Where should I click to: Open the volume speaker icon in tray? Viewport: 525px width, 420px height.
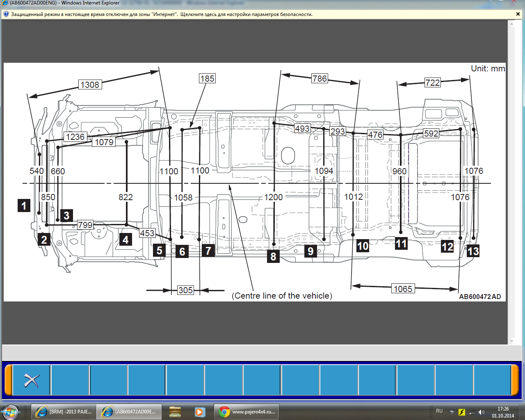point(482,412)
